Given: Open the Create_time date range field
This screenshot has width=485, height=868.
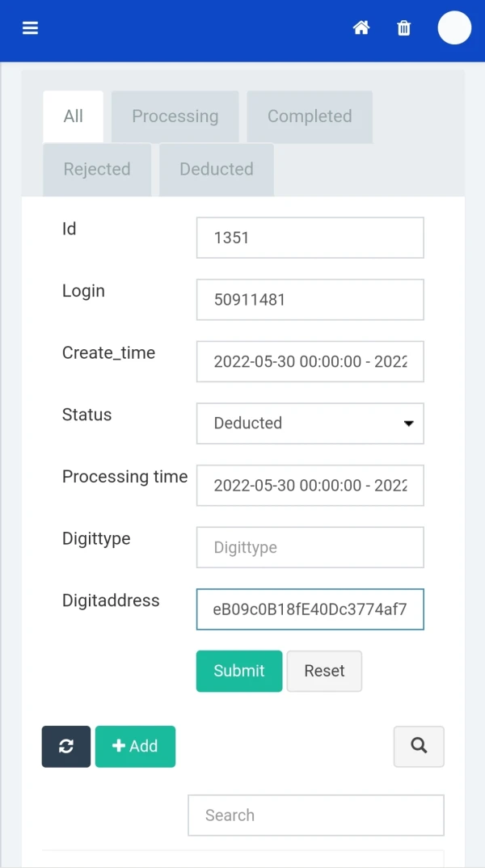Looking at the screenshot, I should 310,361.
